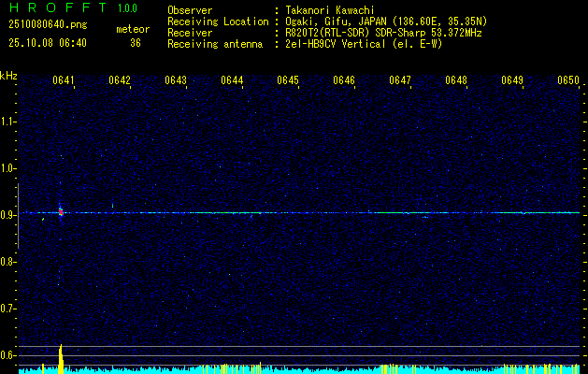Click the gray vertical range bar at left

18,216
